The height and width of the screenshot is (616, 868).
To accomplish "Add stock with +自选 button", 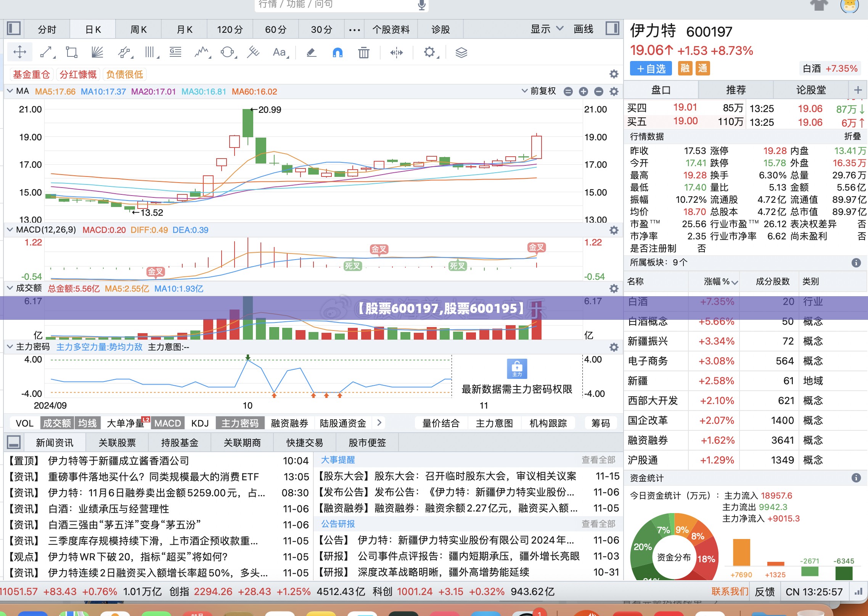I will pyautogui.click(x=651, y=69).
